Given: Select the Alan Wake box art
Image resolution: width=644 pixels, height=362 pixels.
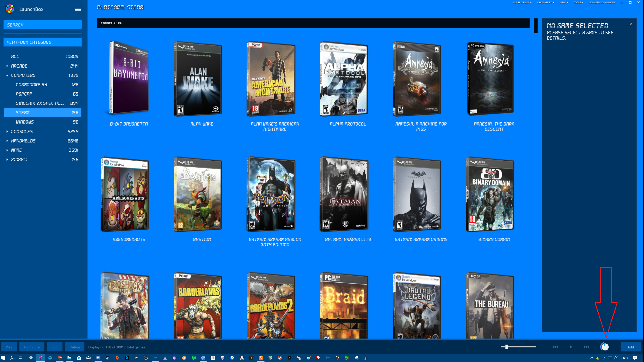Looking at the screenshot, I should [x=198, y=79].
